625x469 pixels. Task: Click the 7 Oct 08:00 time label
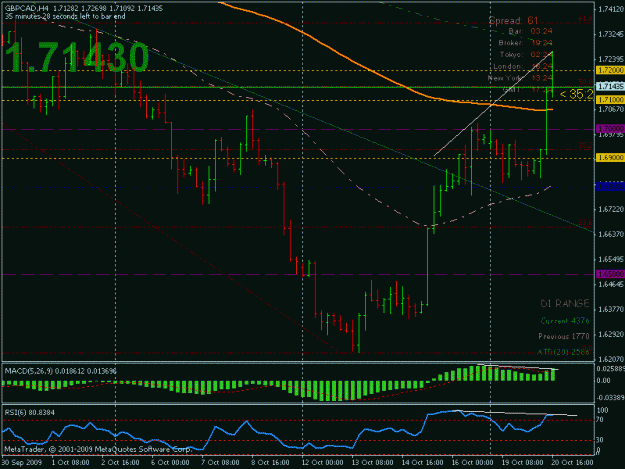(220, 462)
